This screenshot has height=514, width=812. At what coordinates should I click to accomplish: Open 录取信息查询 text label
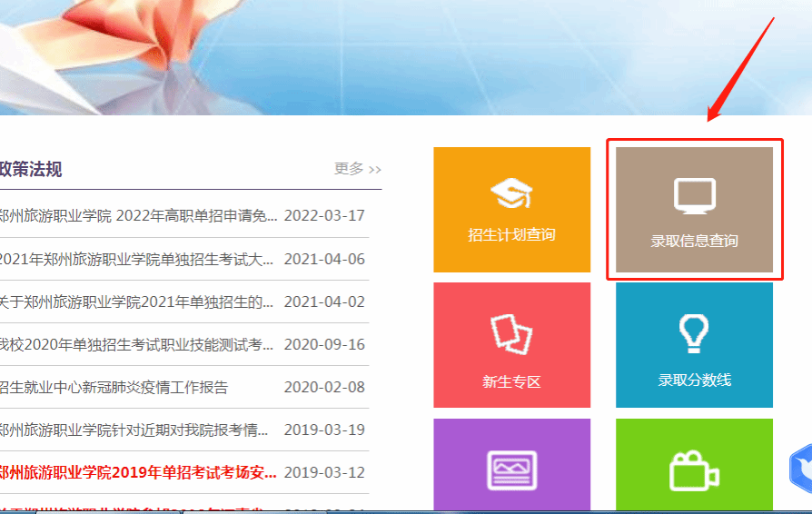click(x=695, y=242)
